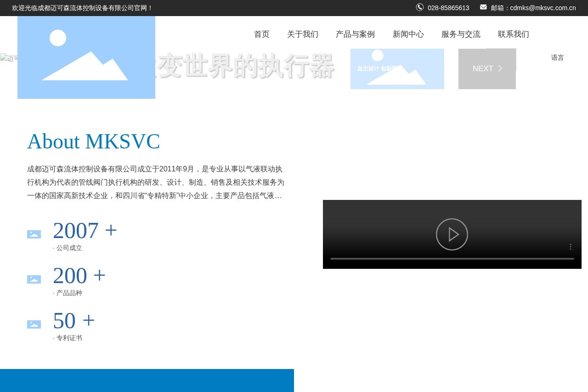This screenshot has width=588, height=392.
Task: Click the picture icon beside the 50 counter
Action: click(34, 324)
